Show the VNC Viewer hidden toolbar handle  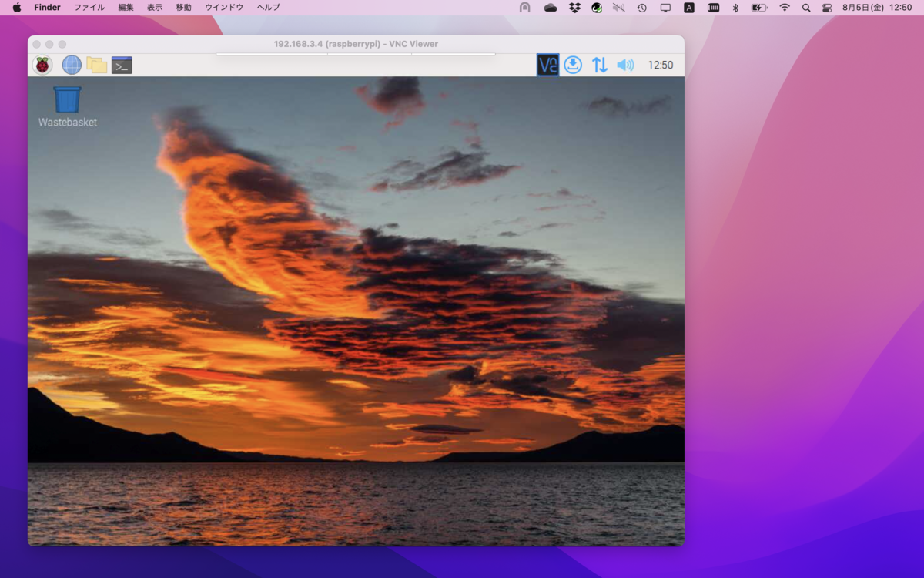[x=356, y=54]
